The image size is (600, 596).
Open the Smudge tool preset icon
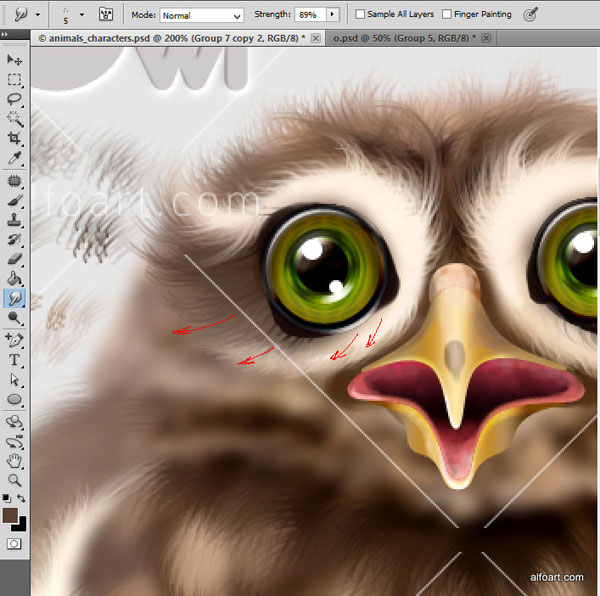tap(21, 15)
